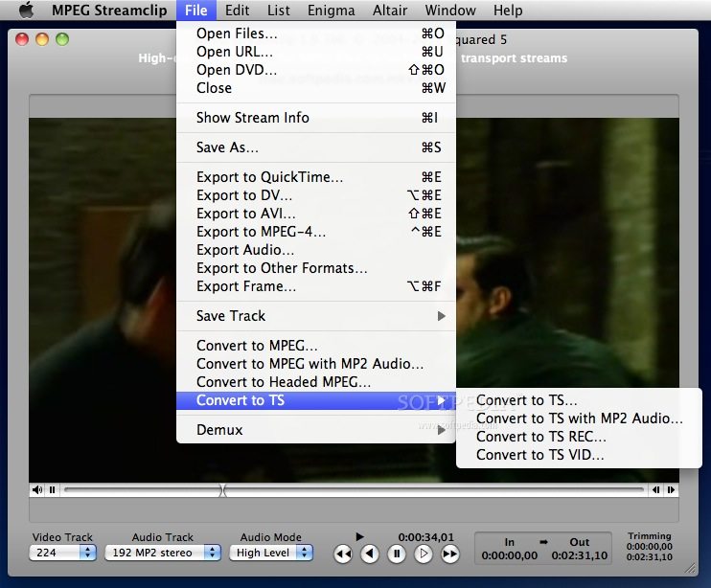Choose Export to DV…
This screenshot has height=588, width=711.
click(x=316, y=195)
